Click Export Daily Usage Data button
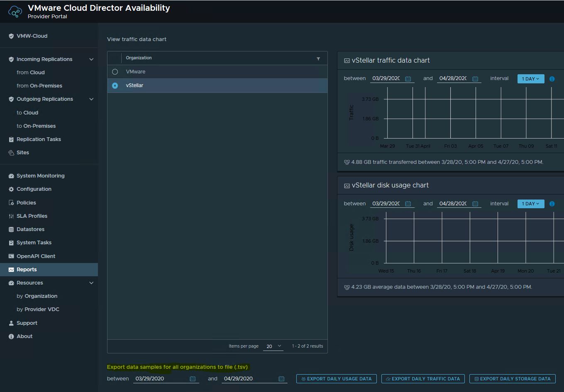The width and height of the screenshot is (564, 392). [x=336, y=379]
